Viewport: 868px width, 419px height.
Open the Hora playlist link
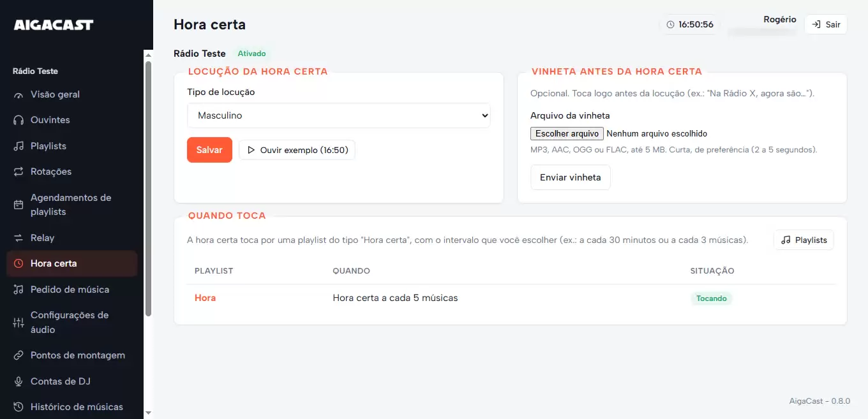(206, 298)
